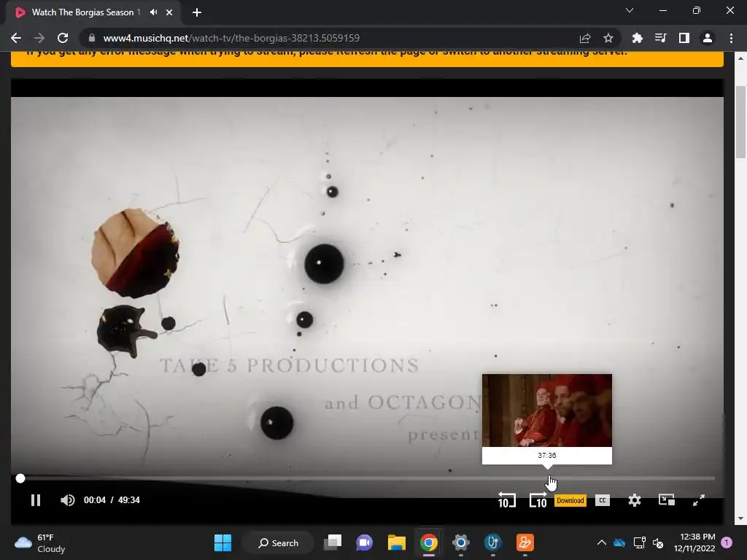This screenshot has width=747, height=560.
Task: Click scrollbar up arrow
Action: coord(741,58)
